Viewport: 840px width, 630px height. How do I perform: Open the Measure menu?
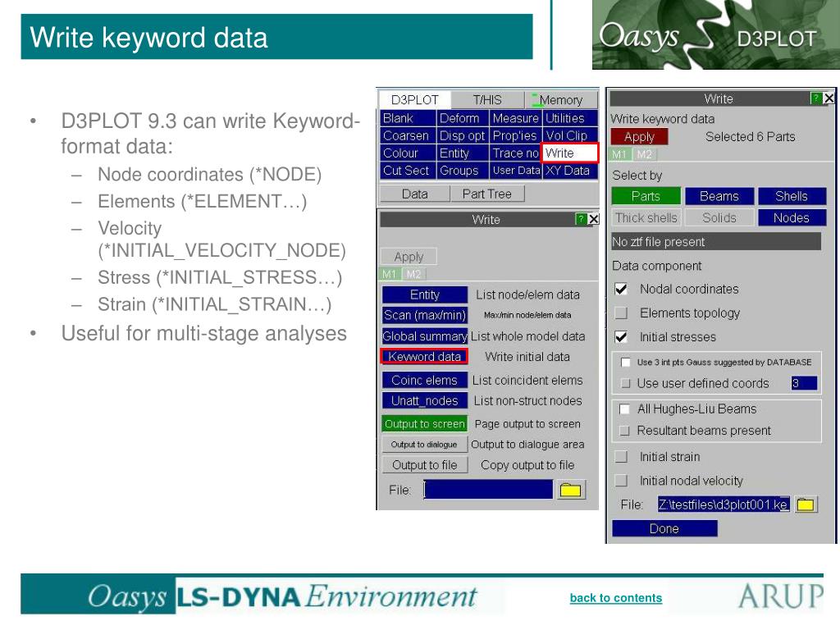click(x=515, y=118)
